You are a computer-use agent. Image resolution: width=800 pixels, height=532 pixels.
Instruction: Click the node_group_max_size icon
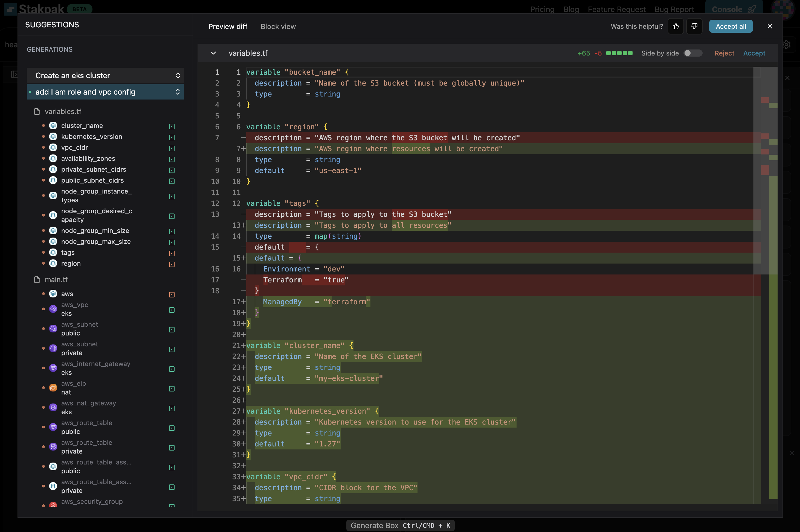53,242
